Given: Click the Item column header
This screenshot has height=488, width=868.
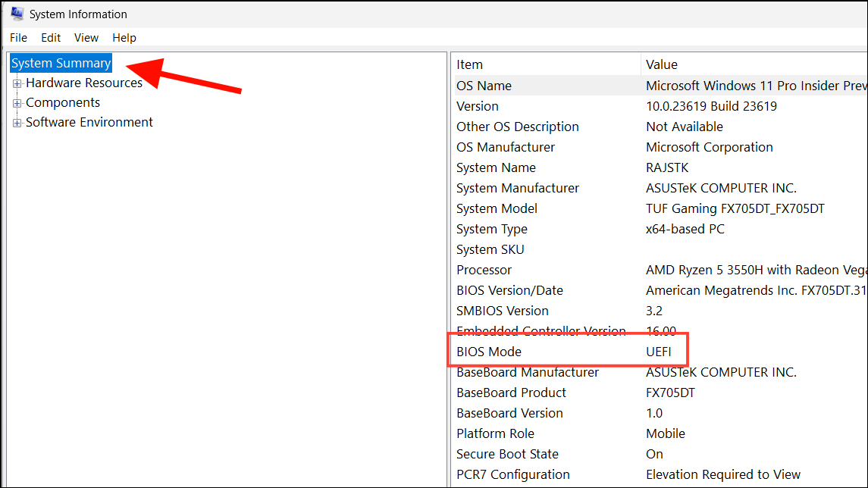Looking at the screenshot, I should [470, 64].
